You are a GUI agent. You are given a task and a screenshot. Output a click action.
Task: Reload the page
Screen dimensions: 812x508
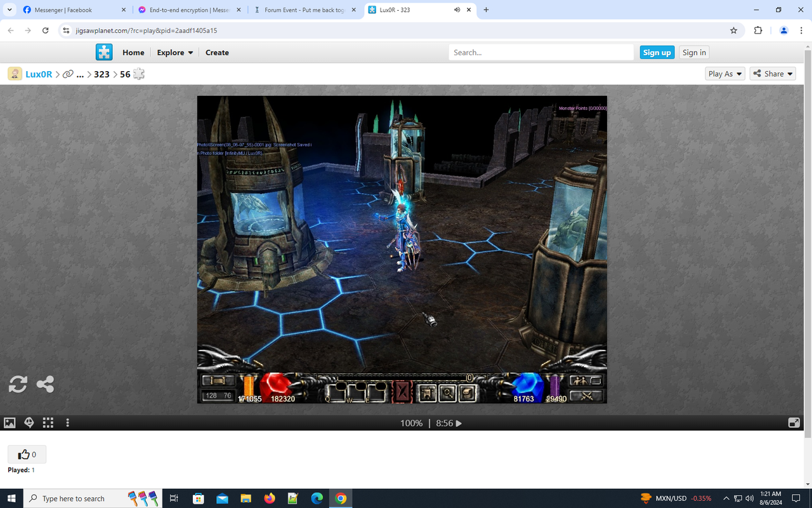pos(45,30)
